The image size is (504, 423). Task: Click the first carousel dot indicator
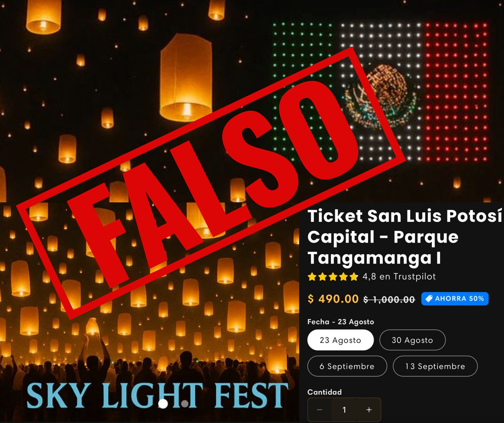click(163, 404)
